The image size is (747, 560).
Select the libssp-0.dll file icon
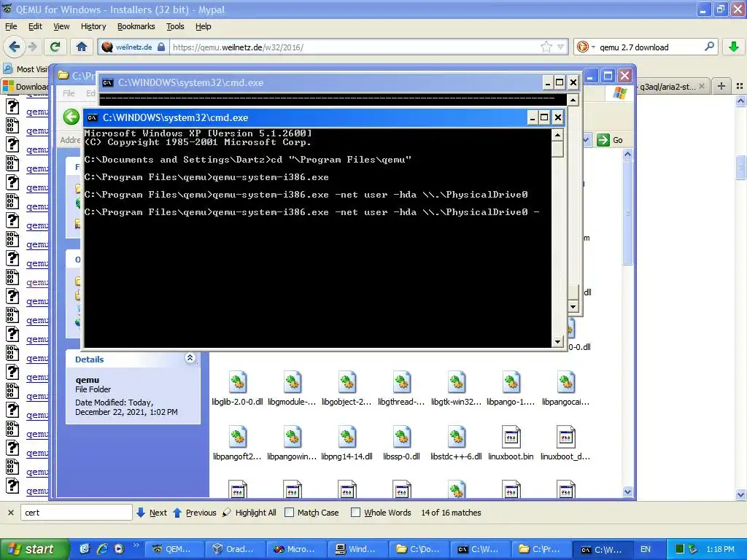coord(402,437)
